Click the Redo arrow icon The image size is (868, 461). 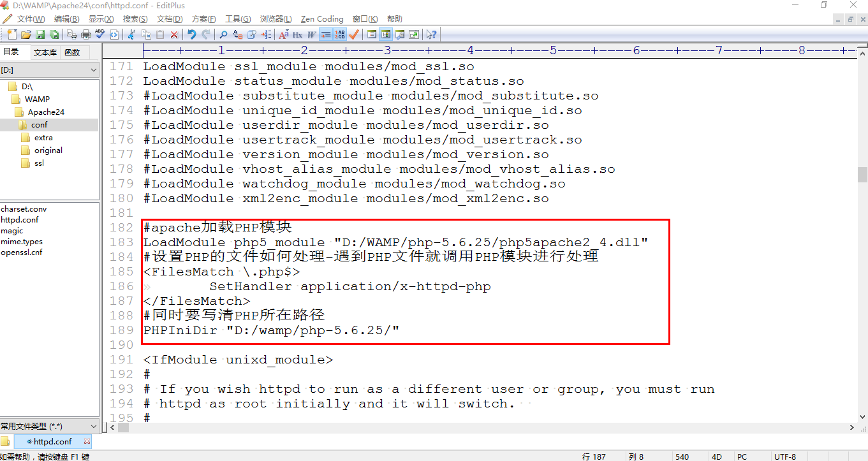pyautogui.click(x=205, y=34)
